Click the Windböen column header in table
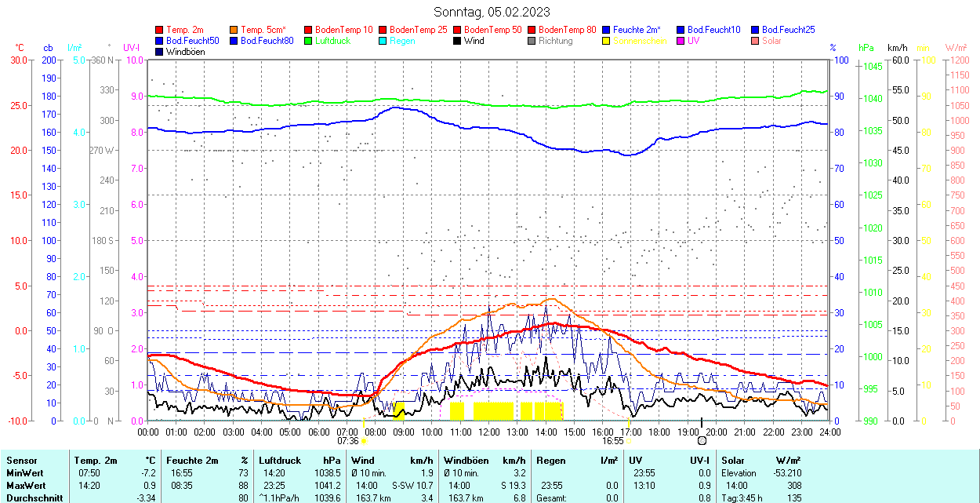The width and height of the screenshot is (980, 503). coord(466,461)
